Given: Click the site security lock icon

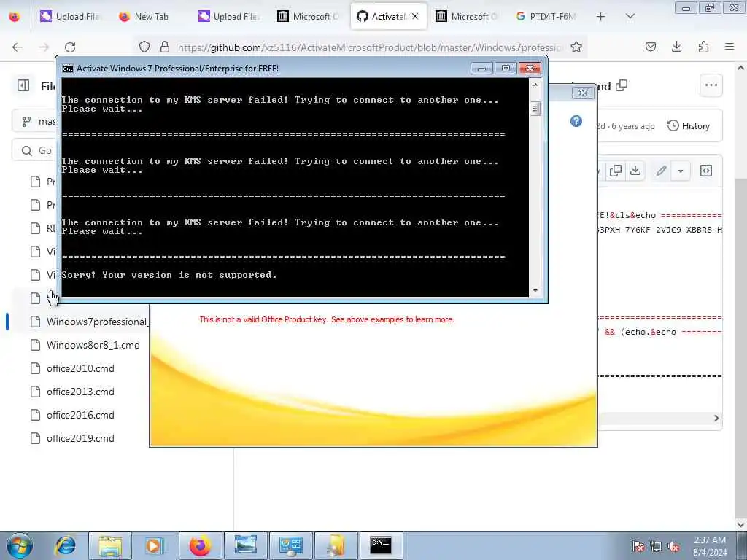Looking at the screenshot, I should 165,47.
